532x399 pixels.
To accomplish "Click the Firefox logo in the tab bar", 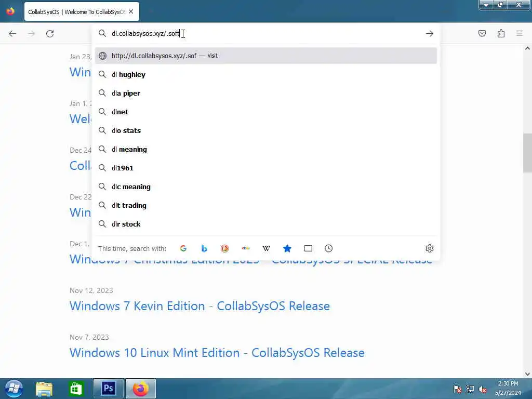I will [10, 11].
